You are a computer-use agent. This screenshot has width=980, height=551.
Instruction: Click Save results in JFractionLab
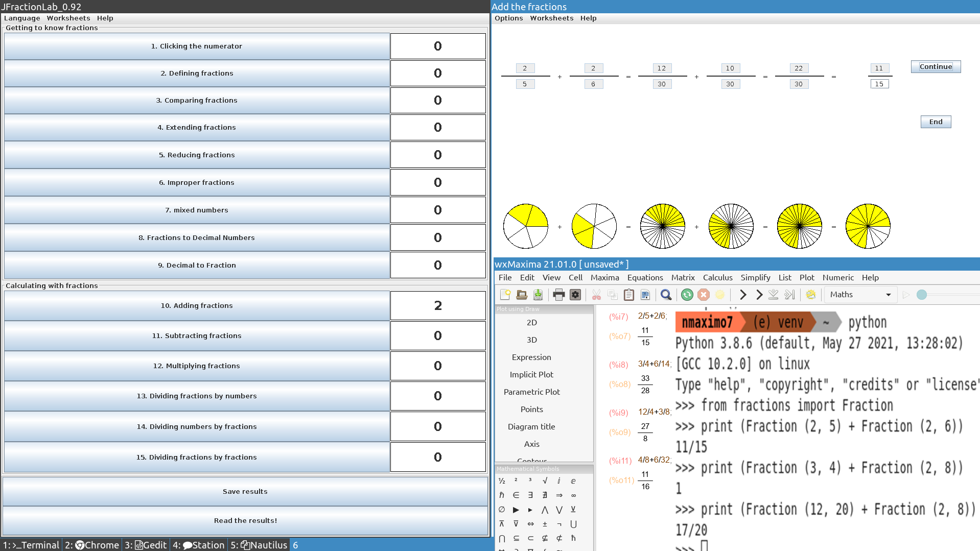pos(245,491)
